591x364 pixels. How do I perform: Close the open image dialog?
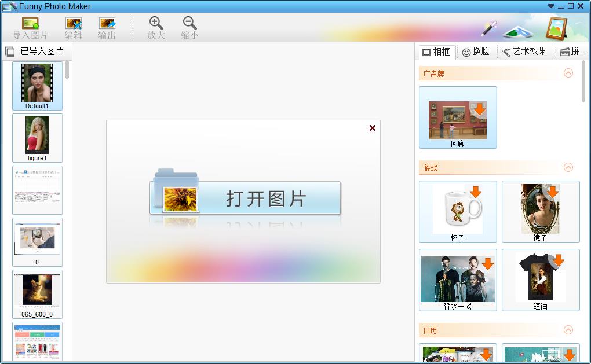[x=371, y=128]
